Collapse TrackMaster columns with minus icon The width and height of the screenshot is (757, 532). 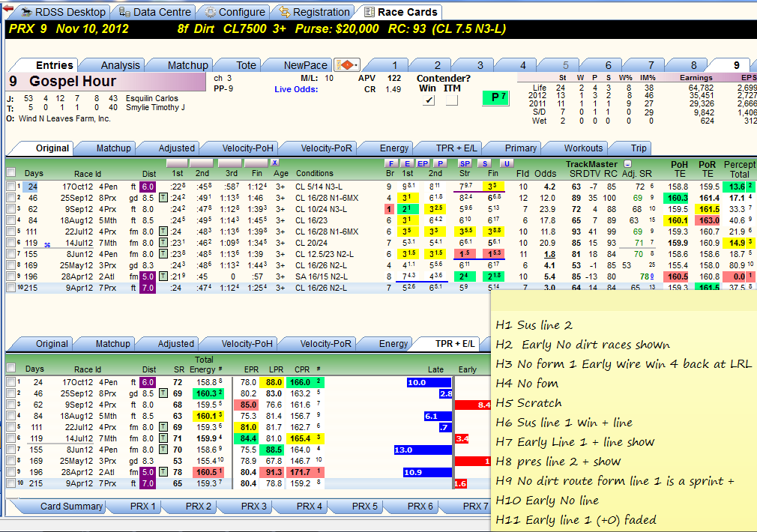tap(627, 163)
